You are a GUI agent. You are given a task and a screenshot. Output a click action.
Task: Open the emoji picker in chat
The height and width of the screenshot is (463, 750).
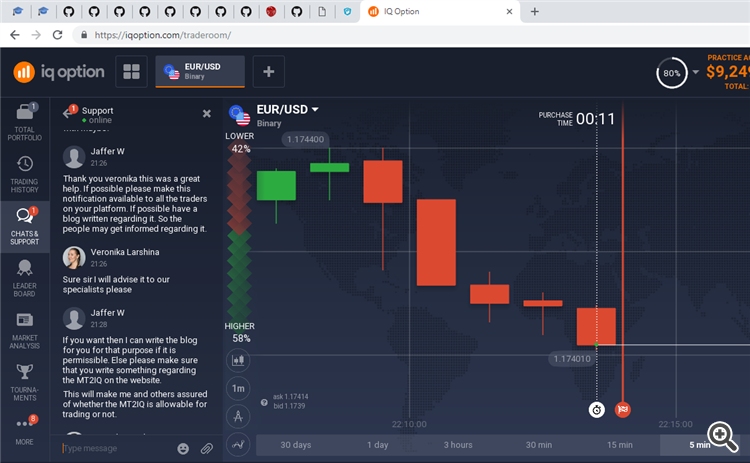tap(183, 448)
